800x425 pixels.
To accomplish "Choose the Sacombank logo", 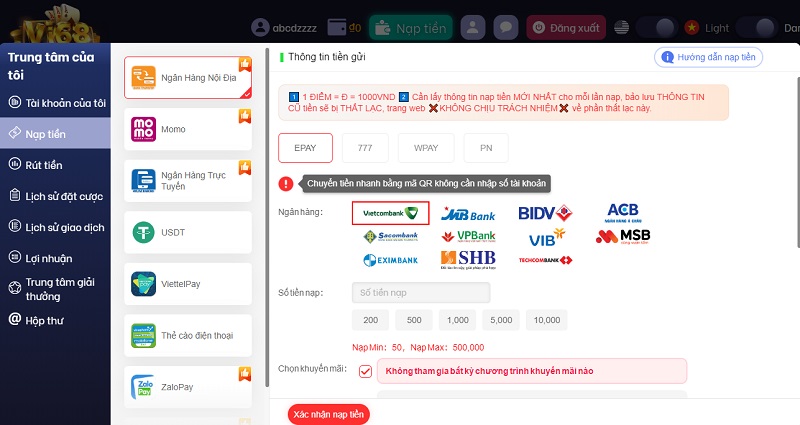I will pyautogui.click(x=391, y=236).
